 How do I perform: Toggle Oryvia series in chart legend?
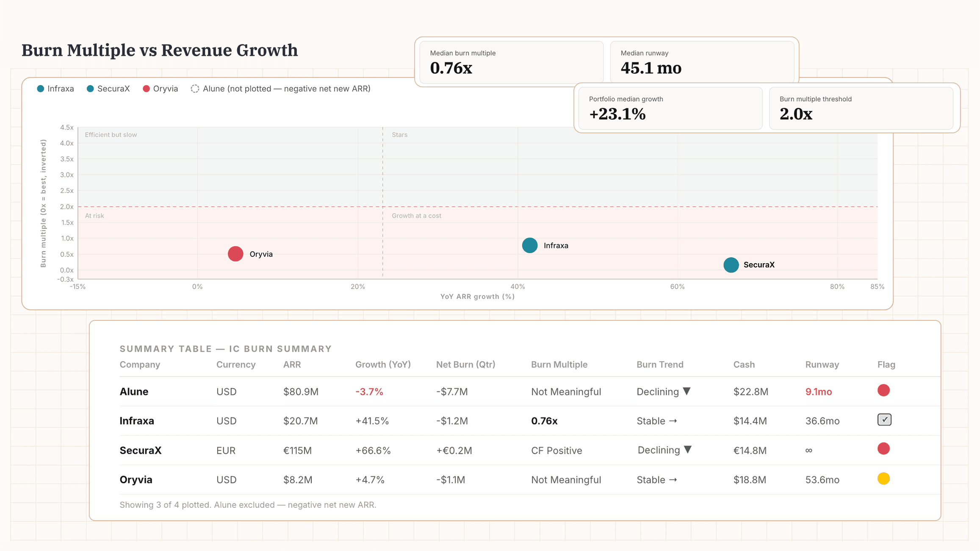click(x=161, y=89)
